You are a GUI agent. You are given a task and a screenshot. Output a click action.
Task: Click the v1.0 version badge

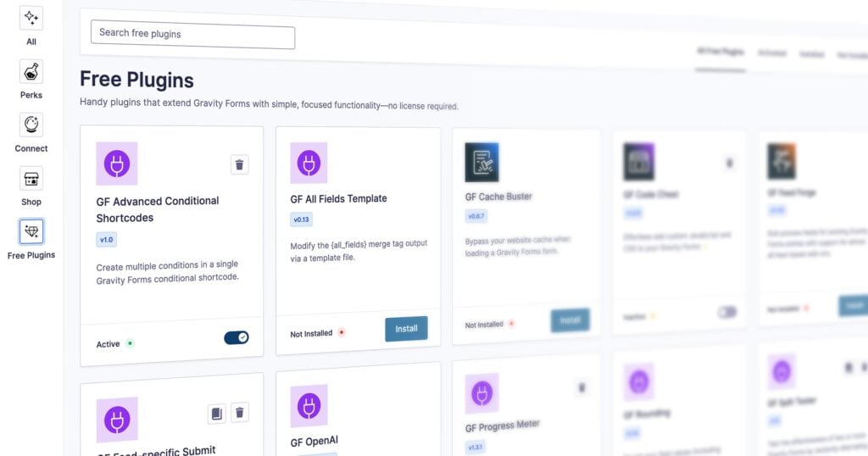click(x=106, y=240)
